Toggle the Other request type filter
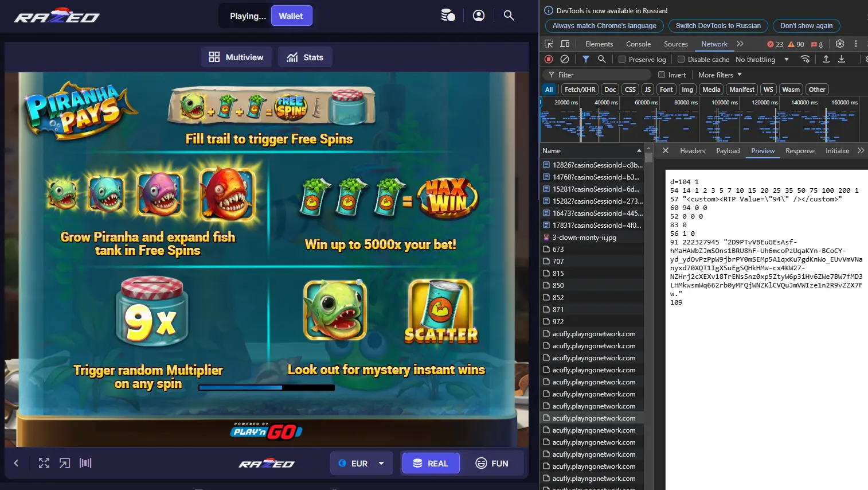The width and height of the screenshot is (868, 490). (817, 90)
